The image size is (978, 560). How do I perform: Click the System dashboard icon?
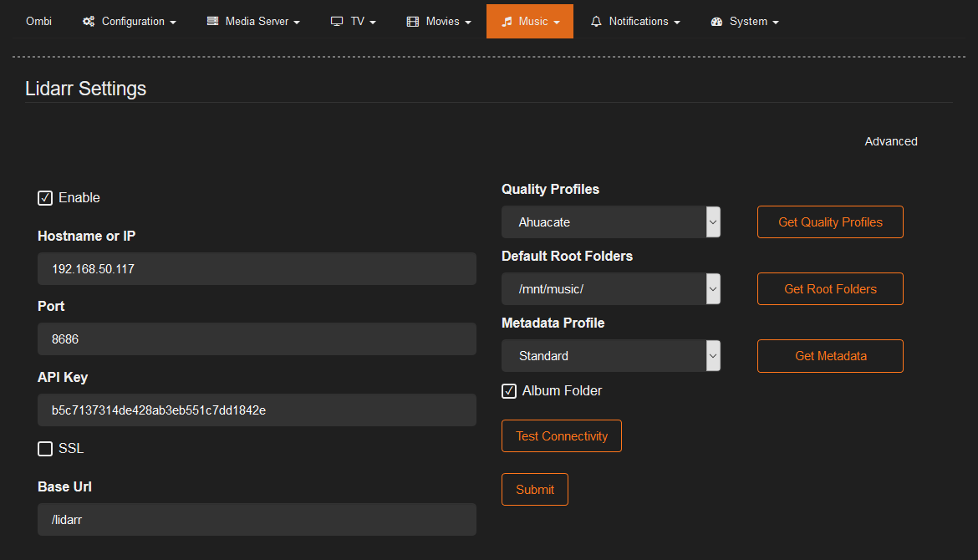[x=716, y=21]
